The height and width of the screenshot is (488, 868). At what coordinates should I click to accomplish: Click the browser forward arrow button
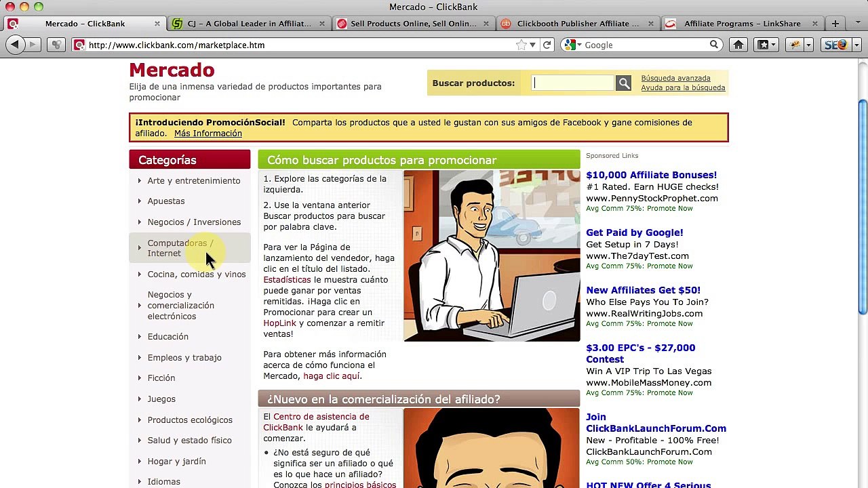pyautogui.click(x=32, y=45)
